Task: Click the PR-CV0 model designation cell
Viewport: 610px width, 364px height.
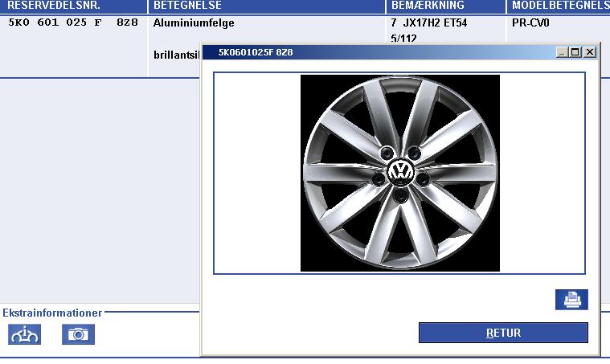Action: point(530,23)
